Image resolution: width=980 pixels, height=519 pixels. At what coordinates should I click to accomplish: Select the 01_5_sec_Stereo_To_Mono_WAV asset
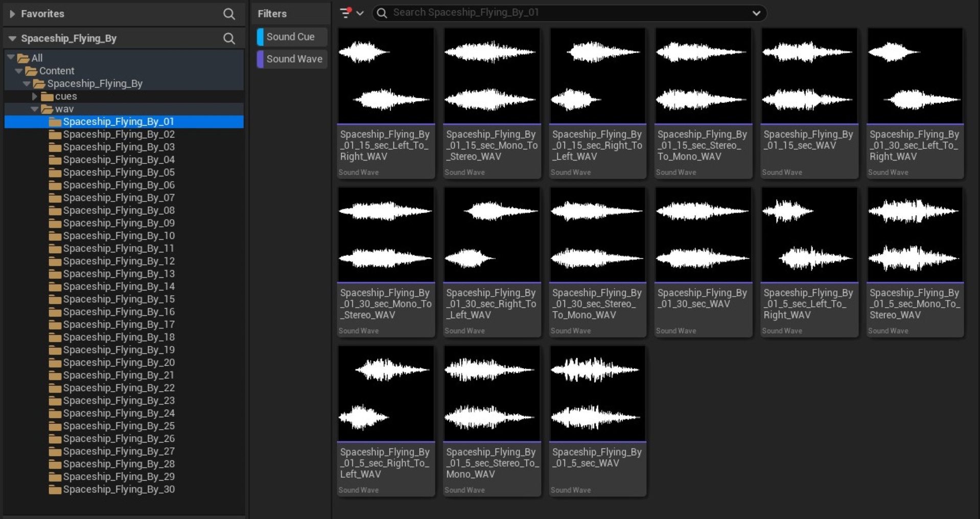point(492,421)
